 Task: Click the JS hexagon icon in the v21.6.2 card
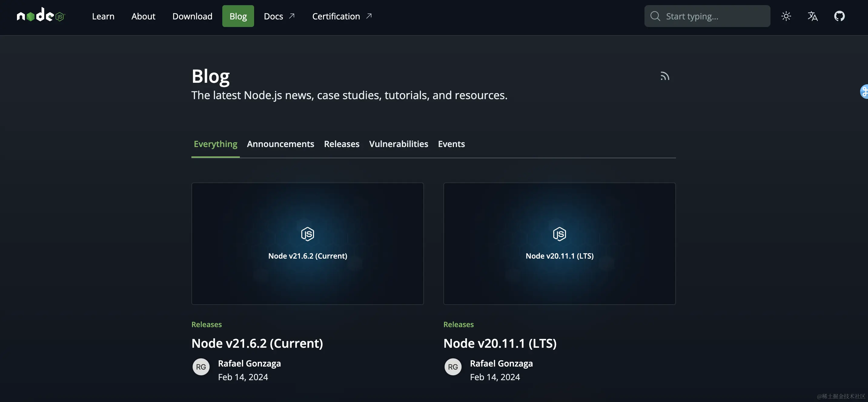(x=308, y=234)
